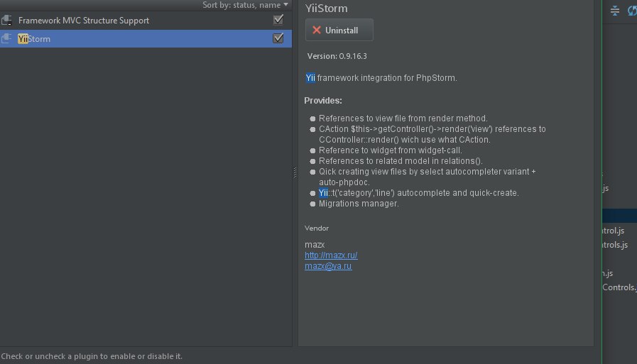Click the YiiStorm plugin icon
Screen dimensions: 637x364
click(7, 39)
